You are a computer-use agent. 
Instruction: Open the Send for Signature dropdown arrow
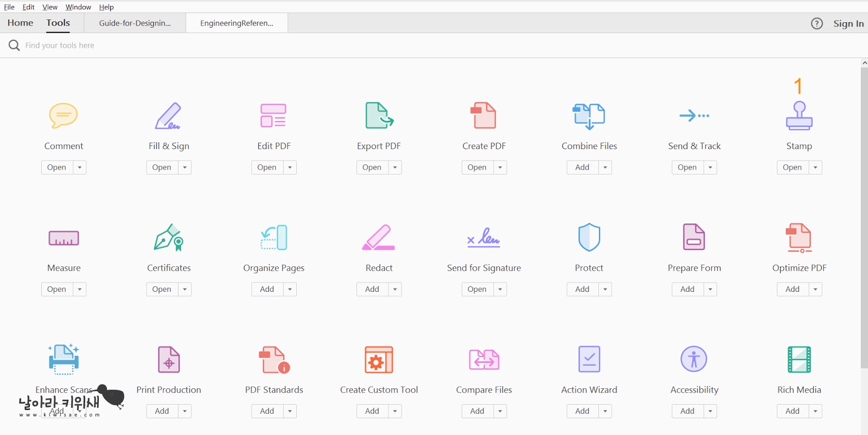(500, 290)
